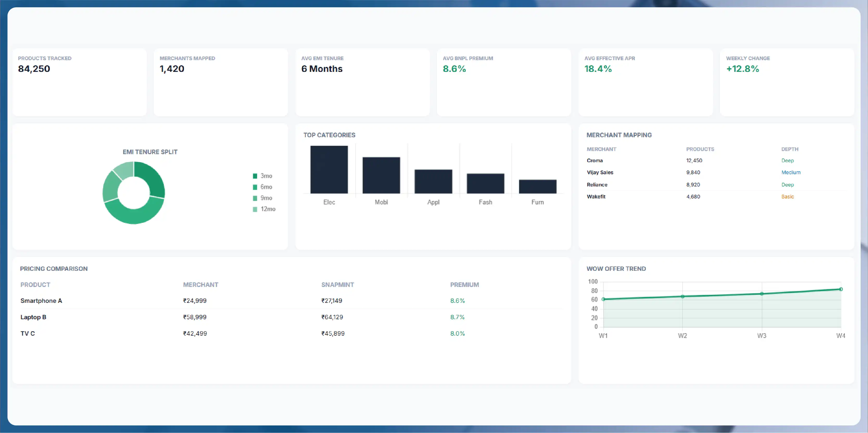
Task: Click the DEPTH column header in Merchant Mapping
Action: click(790, 149)
